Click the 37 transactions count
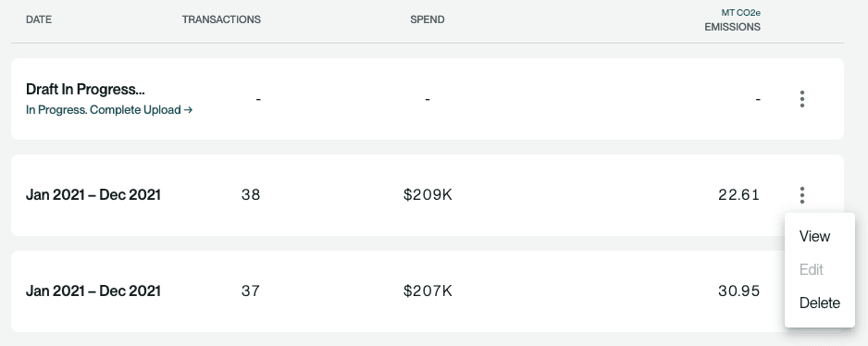Screen dimensions: 868x346 251,291
